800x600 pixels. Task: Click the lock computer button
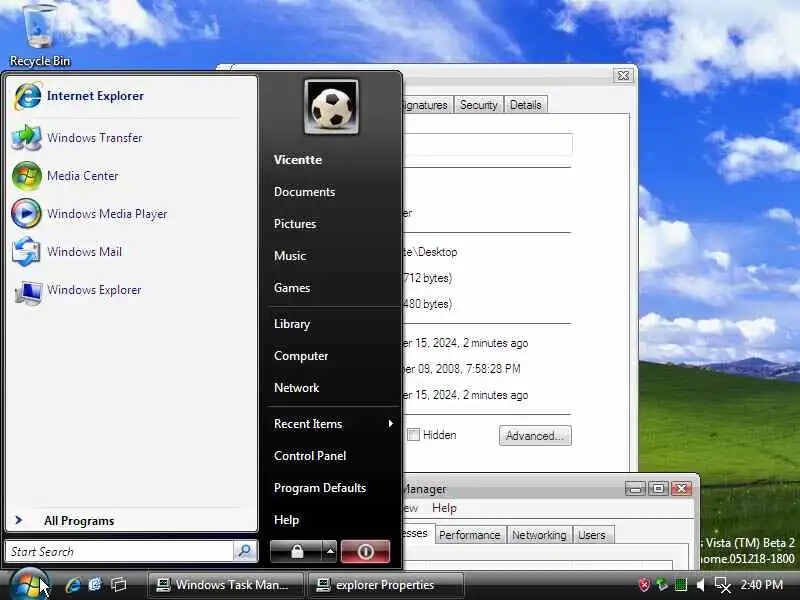coord(296,552)
